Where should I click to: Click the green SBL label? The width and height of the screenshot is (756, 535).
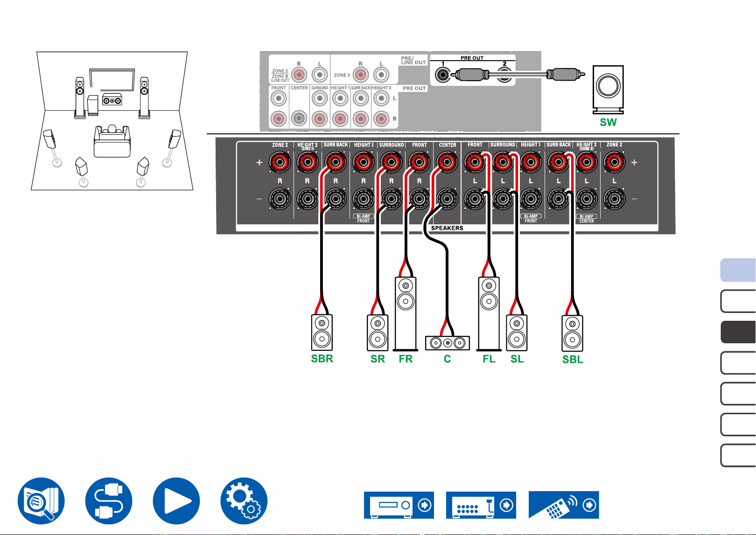click(x=573, y=359)
